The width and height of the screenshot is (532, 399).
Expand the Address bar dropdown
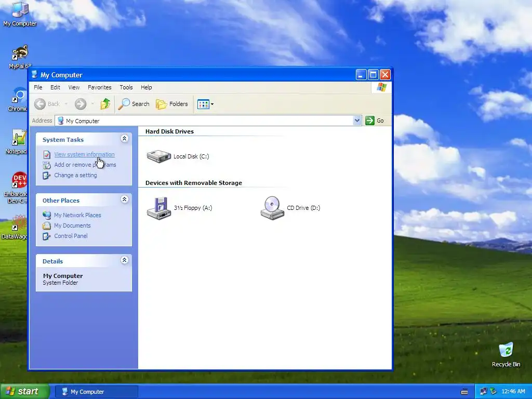pyautogui.click(x=357, y=121)
